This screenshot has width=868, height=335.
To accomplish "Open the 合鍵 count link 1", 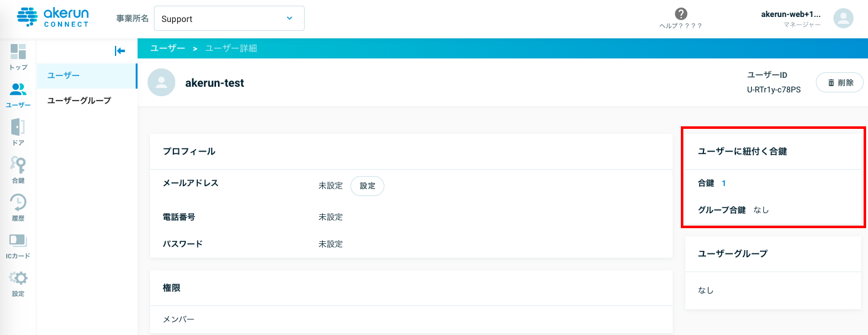I will pyautogui.click(x=724, y=184).
